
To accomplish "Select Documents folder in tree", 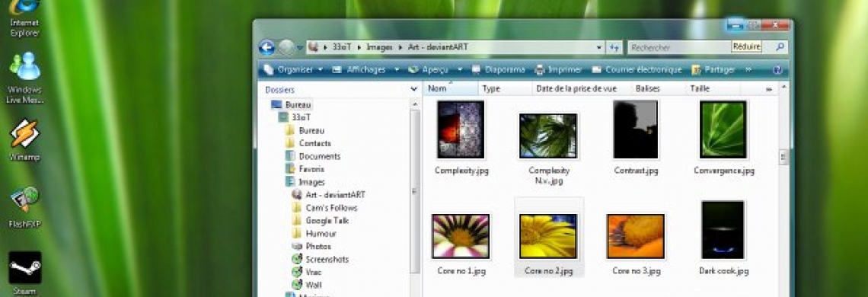I will (x=312, y=156).
